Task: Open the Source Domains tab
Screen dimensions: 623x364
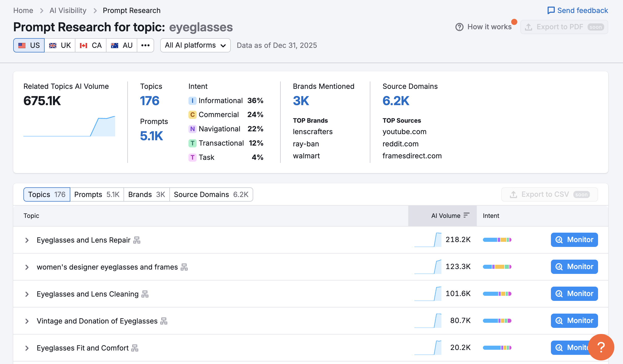Action: click(x=211, y=194)
